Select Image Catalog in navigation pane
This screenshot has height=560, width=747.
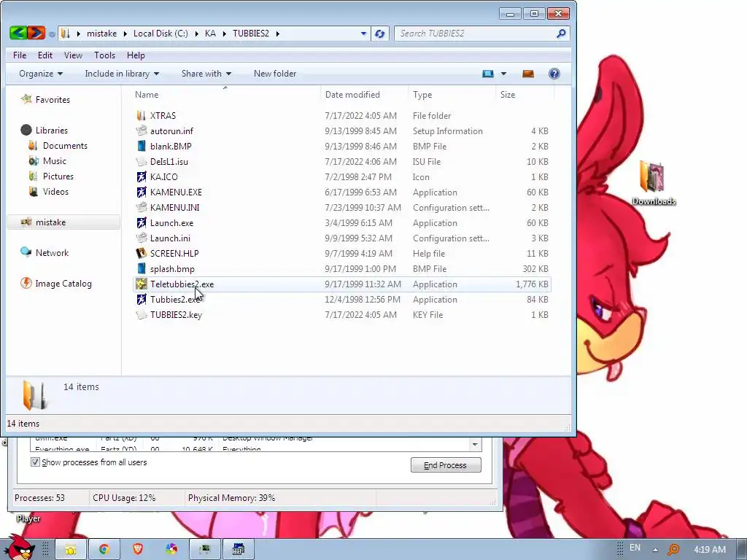coord(63,284)
